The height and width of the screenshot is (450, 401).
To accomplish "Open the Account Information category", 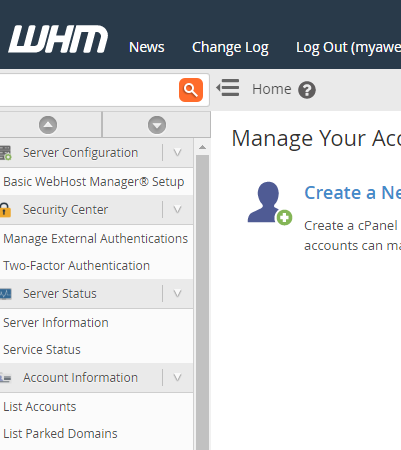I will [x=80, y=378].
